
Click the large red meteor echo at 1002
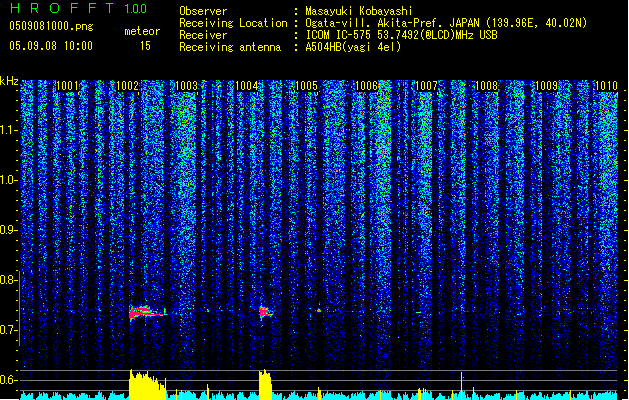pos(146,313)
